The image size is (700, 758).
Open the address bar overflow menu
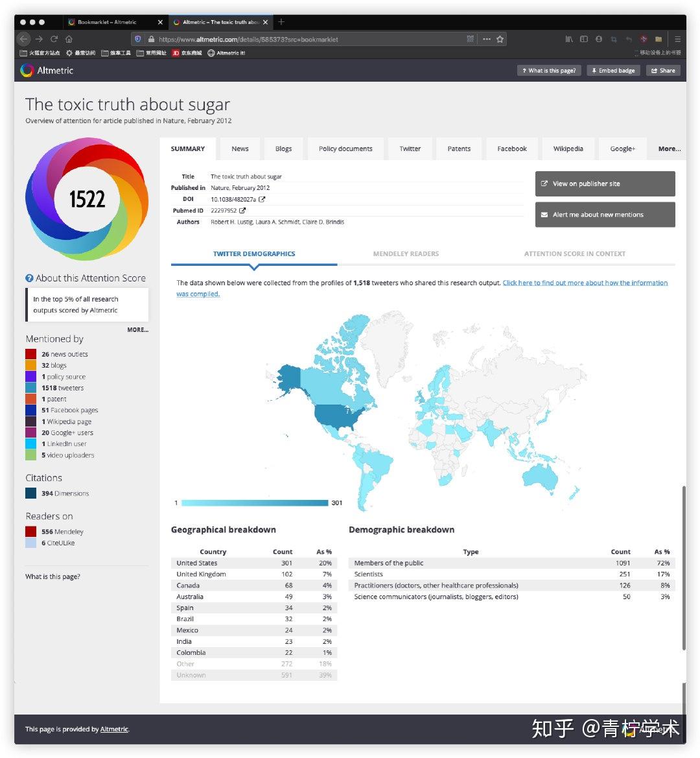tap(485, 39)
